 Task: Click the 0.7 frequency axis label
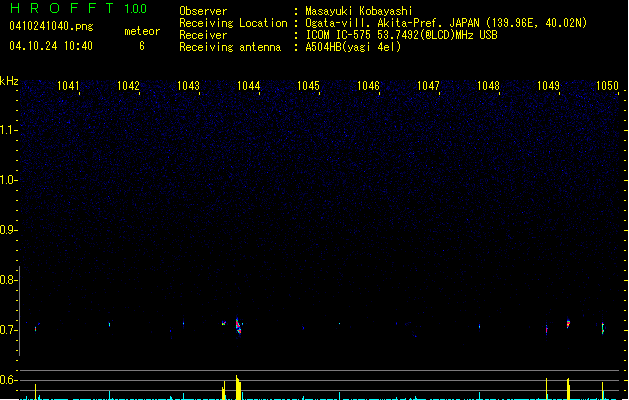click(x=8, y=330)
